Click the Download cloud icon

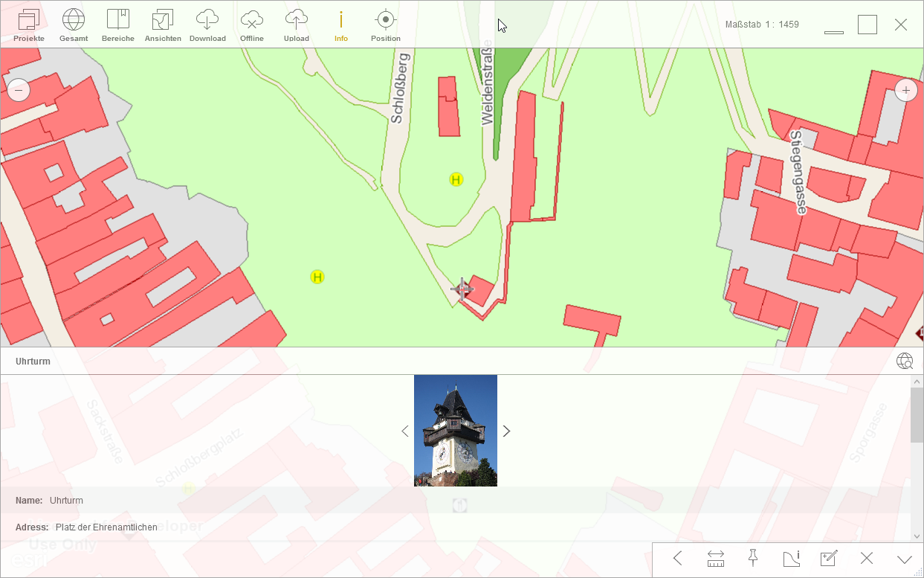[207, 25]
